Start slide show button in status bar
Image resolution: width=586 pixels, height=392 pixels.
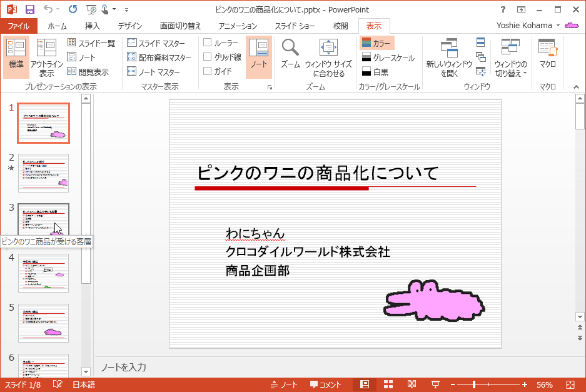(435, 384)
